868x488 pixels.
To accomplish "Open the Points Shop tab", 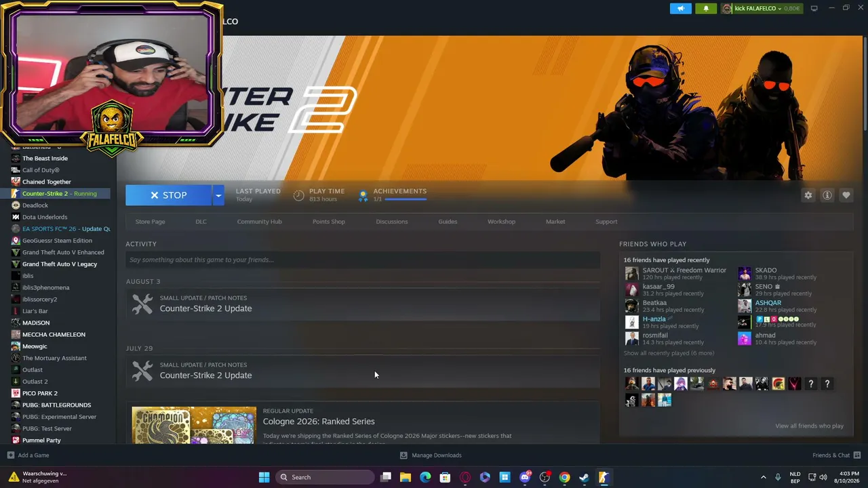I will coord(329,222).
